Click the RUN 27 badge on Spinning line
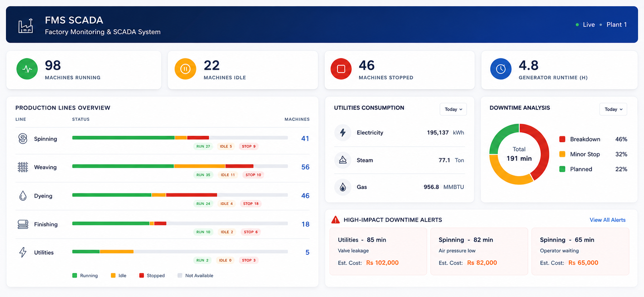 pos(203,146)
